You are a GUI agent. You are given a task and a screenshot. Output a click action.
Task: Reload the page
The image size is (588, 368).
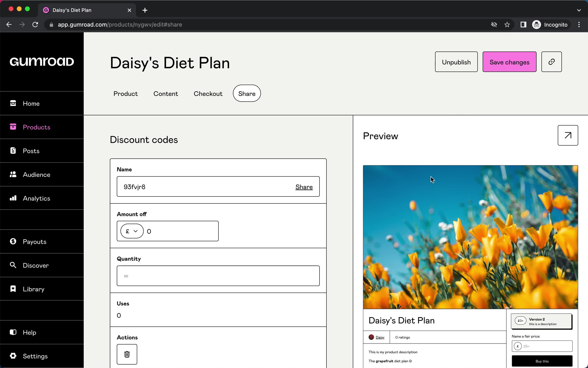35,25
